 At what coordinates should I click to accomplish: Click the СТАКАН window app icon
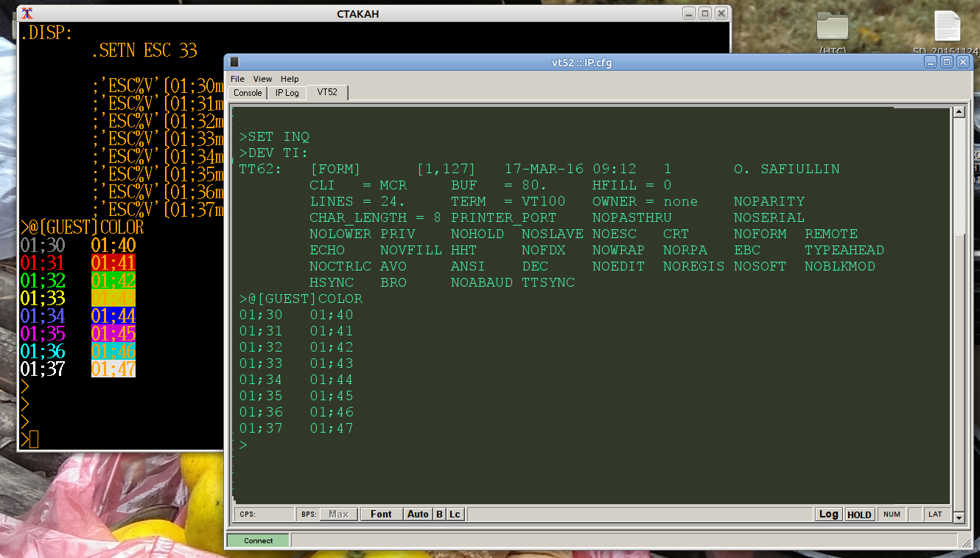pos(27,14)
